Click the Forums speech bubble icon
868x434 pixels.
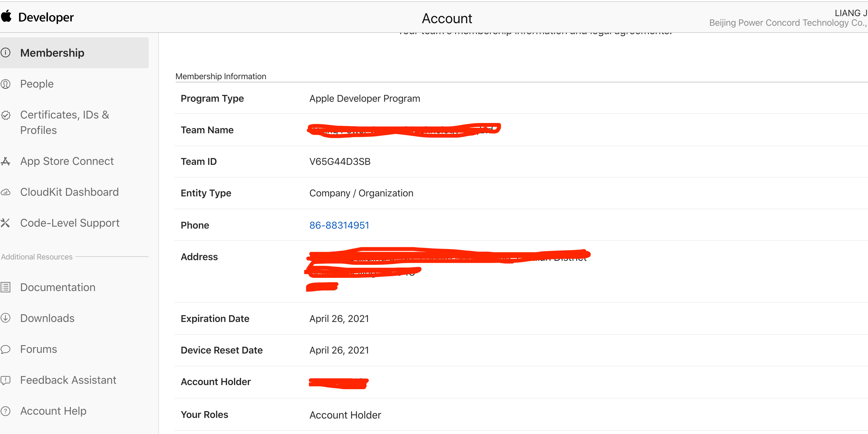tap(6, 349)
